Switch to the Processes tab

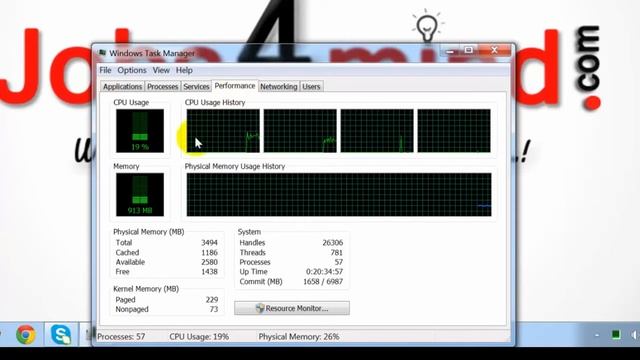tap(162, 87)
